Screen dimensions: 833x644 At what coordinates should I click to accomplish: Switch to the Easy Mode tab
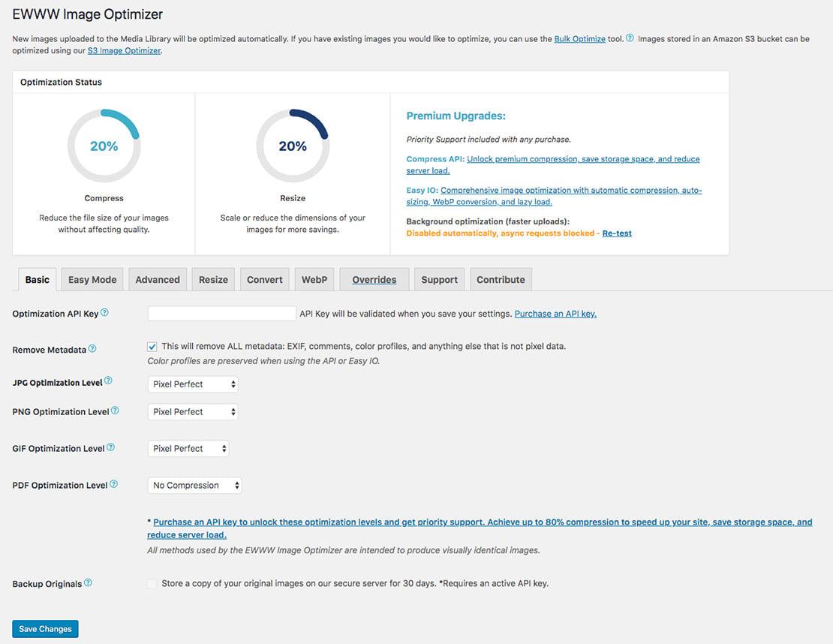click(92, 279)
